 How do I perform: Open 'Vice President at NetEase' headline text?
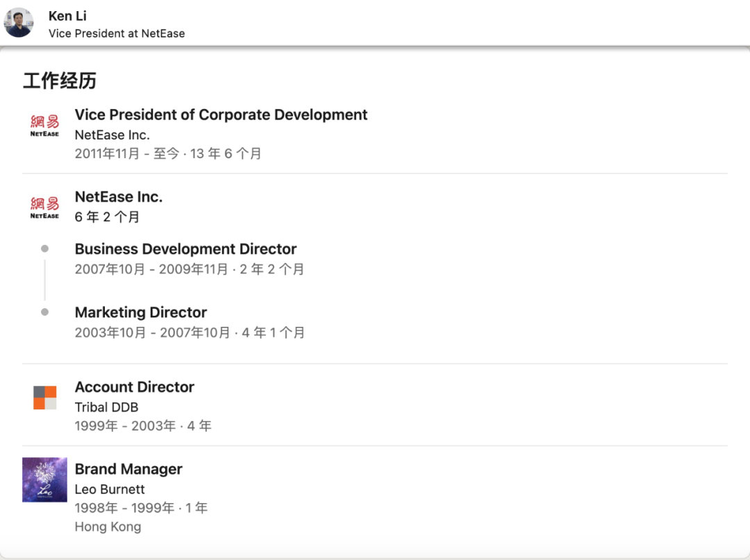click(x=117, y=33)
